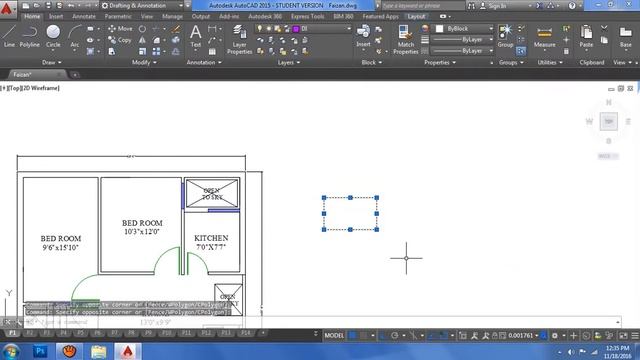Switch to the Insert ribbon tab

56,16
